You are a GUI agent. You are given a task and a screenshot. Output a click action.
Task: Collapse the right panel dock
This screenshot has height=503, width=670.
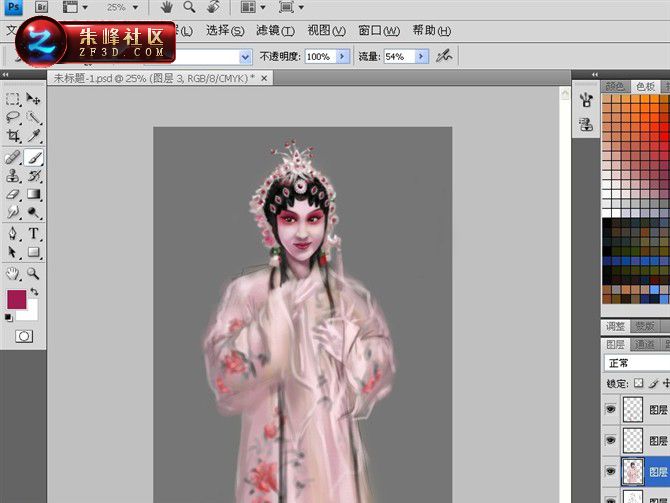pos(595,75)
